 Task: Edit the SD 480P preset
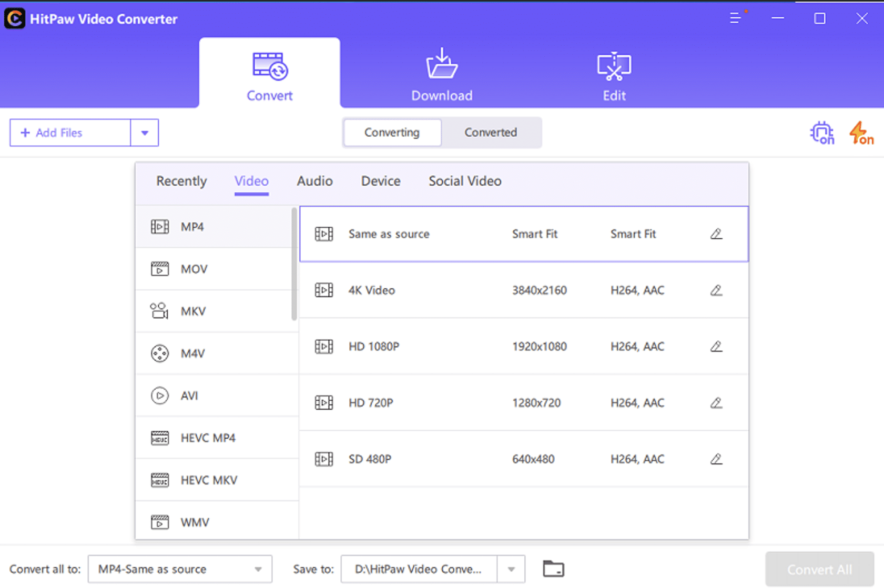click(716, 459)
